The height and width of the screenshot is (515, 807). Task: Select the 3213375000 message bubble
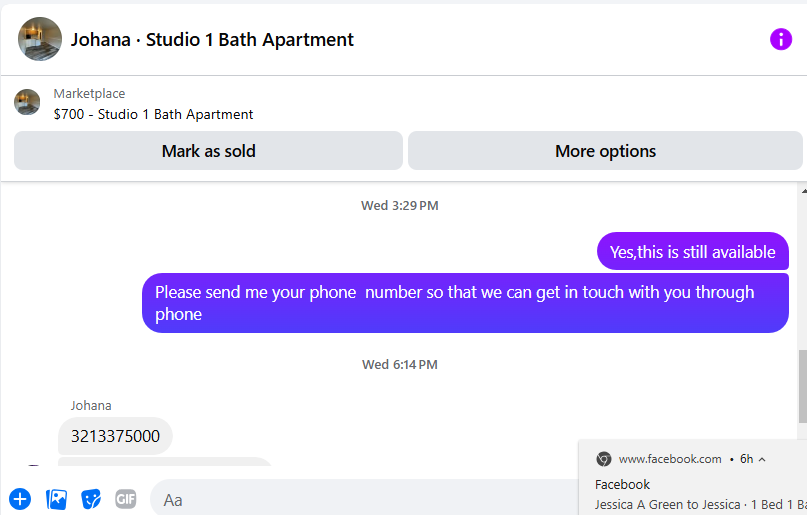pos(115,436)
